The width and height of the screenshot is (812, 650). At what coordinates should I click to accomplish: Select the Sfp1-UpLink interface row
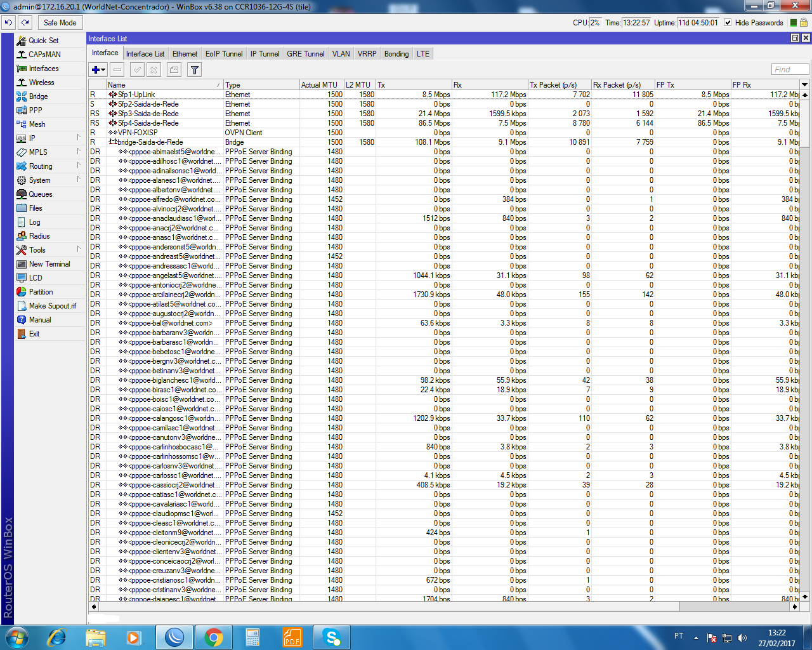click(x=444, y=95)
